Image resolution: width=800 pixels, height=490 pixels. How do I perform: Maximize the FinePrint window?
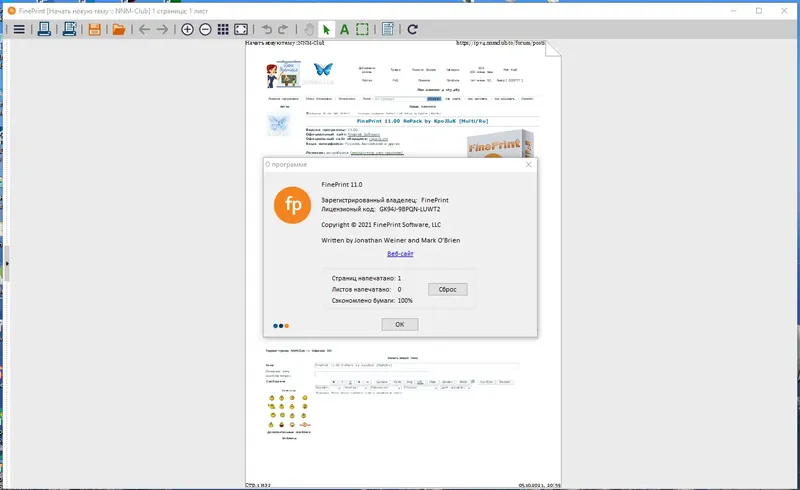[759, 11]
